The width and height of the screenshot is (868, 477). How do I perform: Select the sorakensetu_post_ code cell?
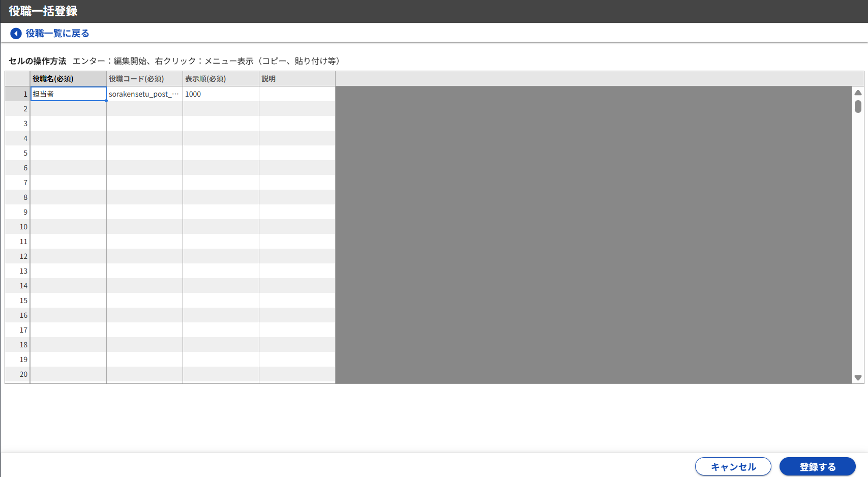click(144, 94)
